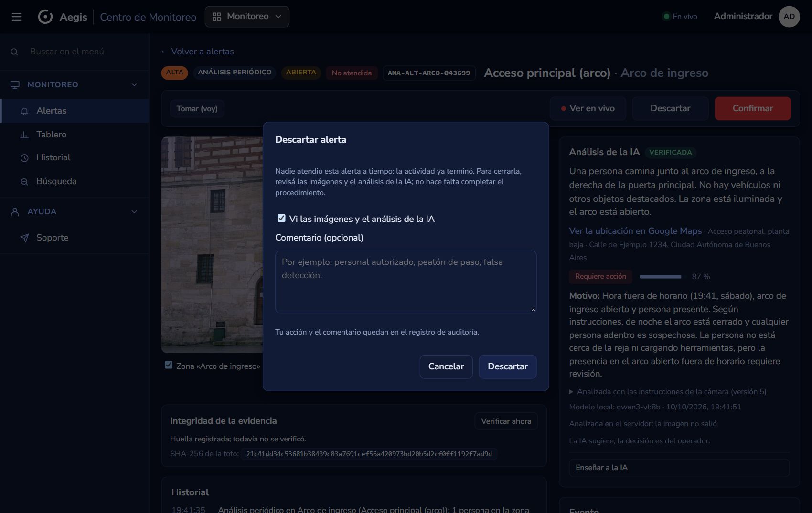
Task: Click Descartar in the dialog
Action: pyautogui.click(x=507, y=366)
